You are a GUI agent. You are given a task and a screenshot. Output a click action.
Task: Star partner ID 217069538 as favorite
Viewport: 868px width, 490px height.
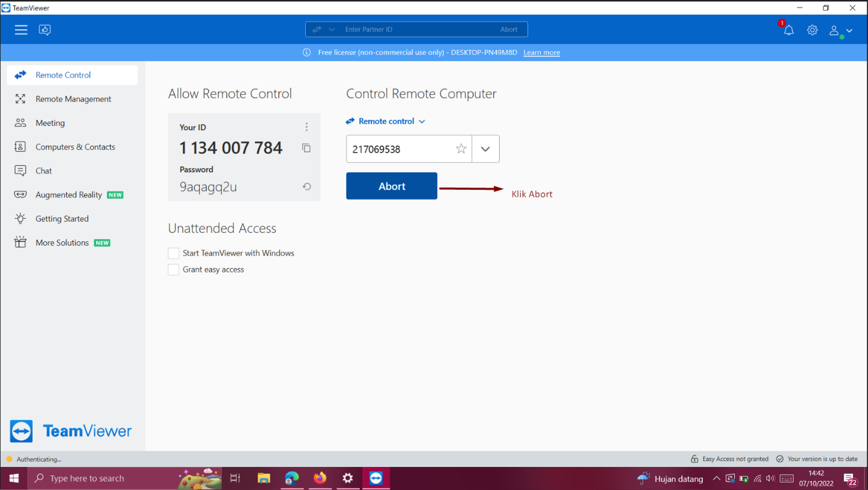461,149
